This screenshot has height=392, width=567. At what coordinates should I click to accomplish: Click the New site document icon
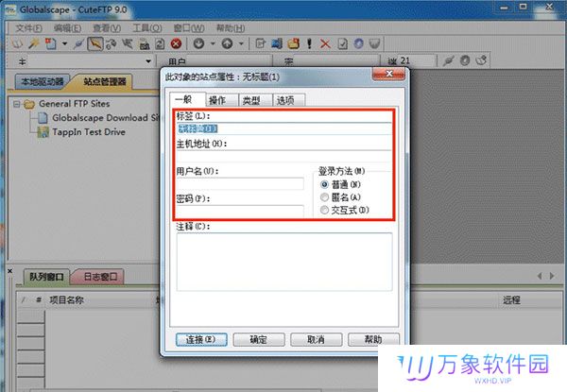51,43
